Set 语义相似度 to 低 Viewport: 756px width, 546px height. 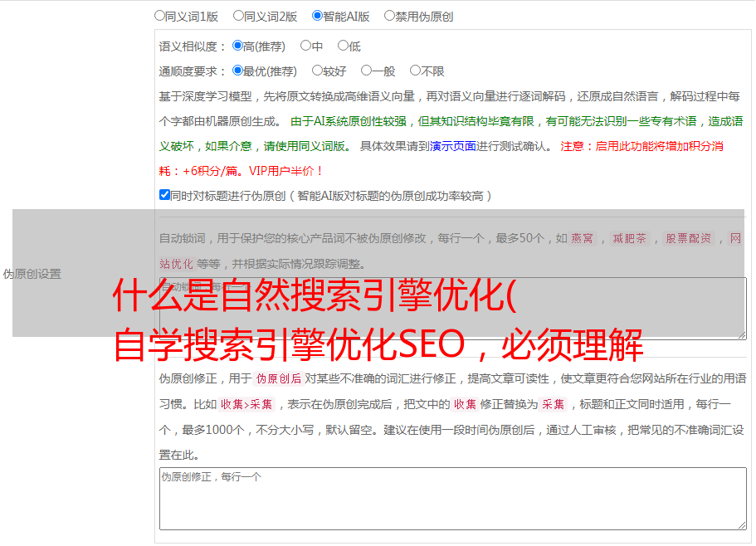click(343, 46)
